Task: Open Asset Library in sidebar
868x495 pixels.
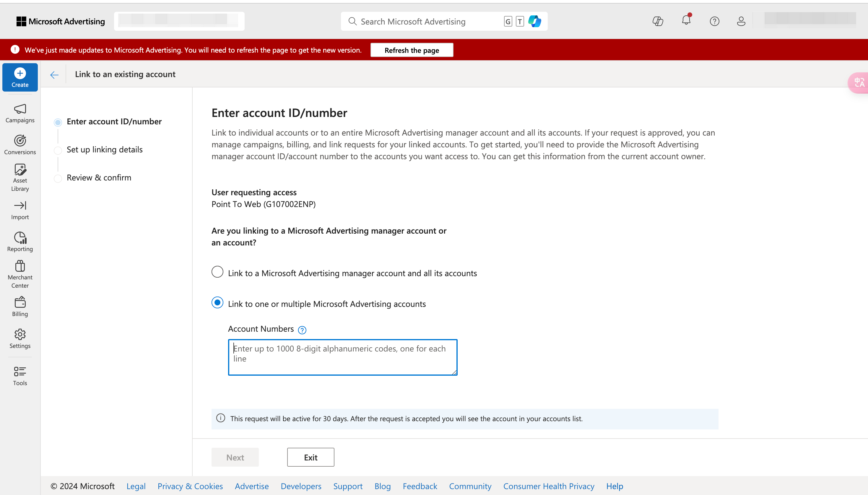Action: [20, 178]
